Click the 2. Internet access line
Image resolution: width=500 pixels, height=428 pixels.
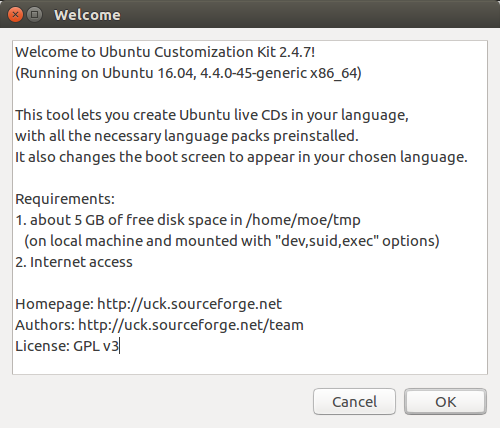pos(74,262)
